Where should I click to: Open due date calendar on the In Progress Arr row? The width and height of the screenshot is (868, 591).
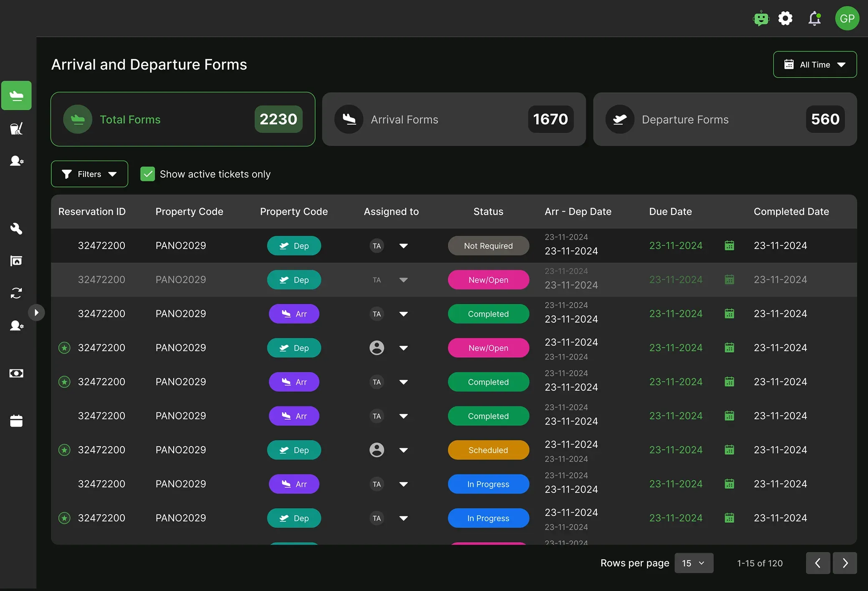(x=729, y=484)
